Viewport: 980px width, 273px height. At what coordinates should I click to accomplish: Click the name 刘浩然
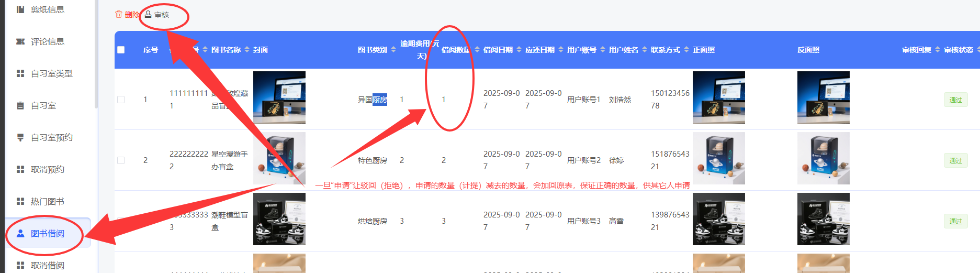pyautogui.click(x=620, y=100)
